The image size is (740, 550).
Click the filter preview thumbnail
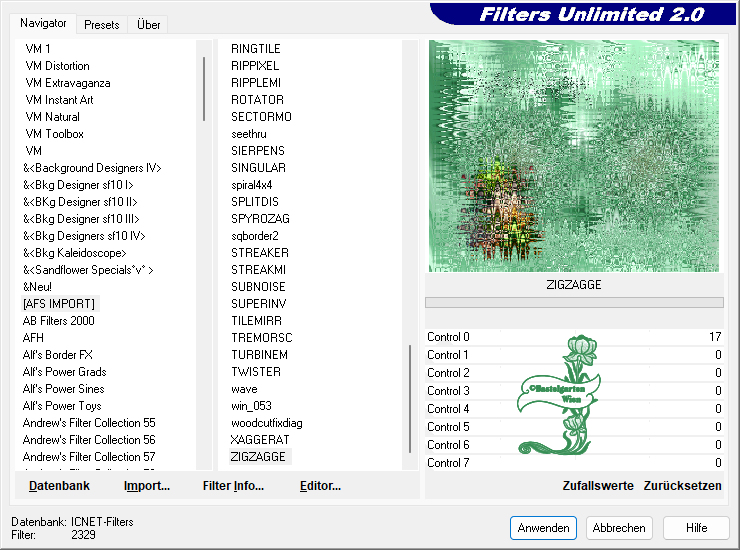pyautogui.click(x=574, y=156)
